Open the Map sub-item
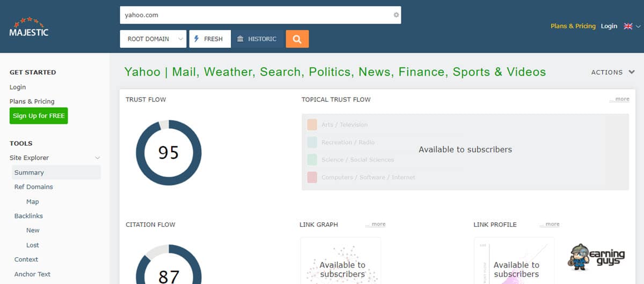This screenshot has width=644, height=284. pos(33,201)
